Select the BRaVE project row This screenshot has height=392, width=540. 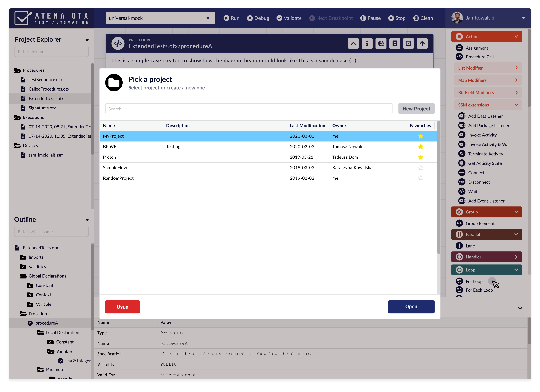(268, 147)
